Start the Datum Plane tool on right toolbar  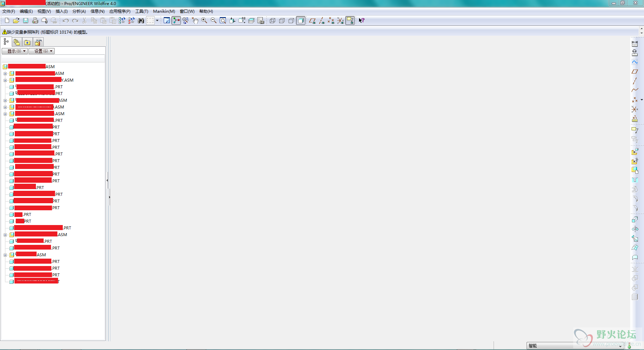tap(635, 72)
